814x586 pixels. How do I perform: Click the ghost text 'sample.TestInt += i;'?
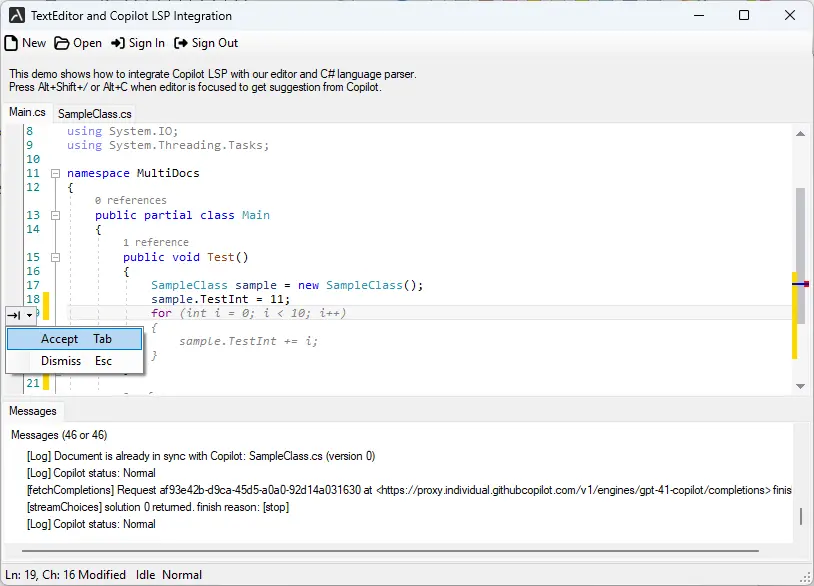[249, 342]
